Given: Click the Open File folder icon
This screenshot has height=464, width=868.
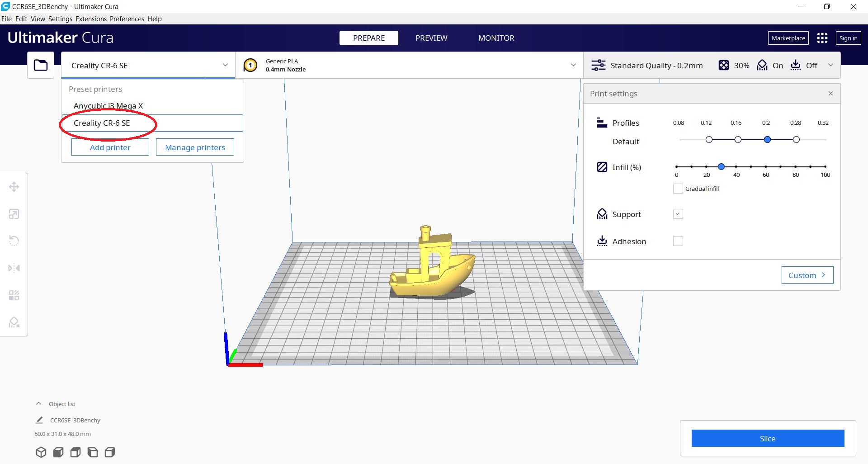Looking at the screenshot, I should 41,66.
